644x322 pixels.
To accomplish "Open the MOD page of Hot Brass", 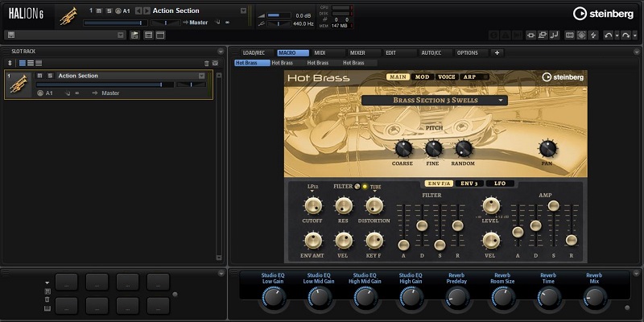I will [x=422, y=77].
